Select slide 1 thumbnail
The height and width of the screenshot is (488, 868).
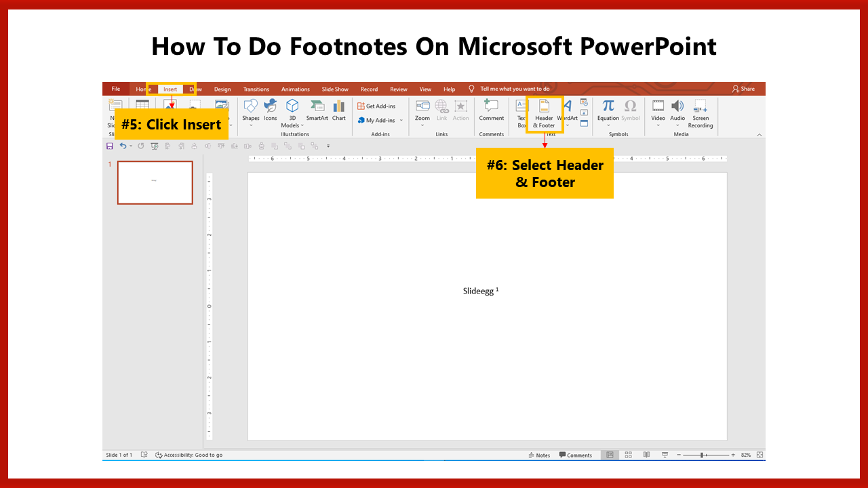pos(155,182)
